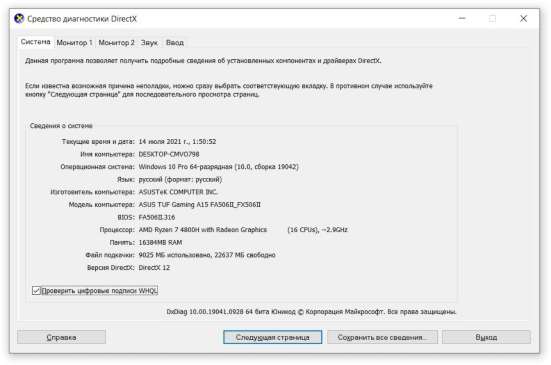Select the 16384MB RAM value

[x=160, y=242]
